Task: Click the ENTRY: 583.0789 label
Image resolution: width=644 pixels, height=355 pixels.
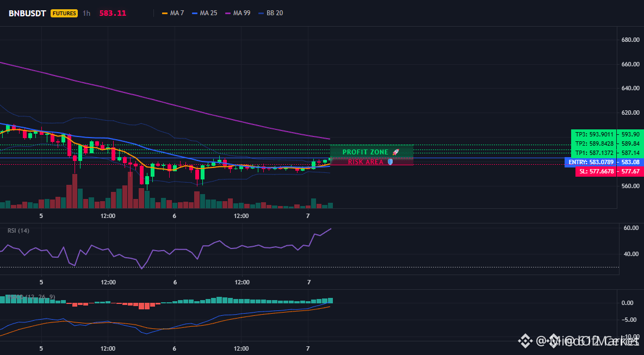Action: point(591,162)
